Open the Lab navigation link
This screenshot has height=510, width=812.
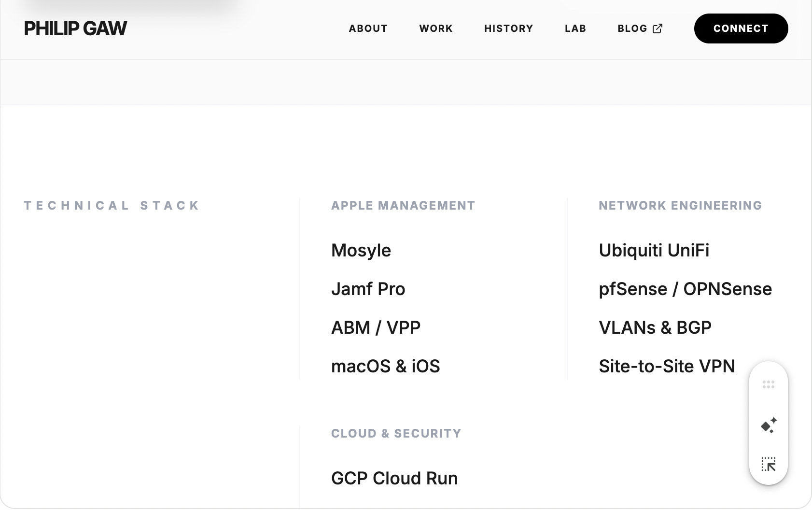(575, 28)
